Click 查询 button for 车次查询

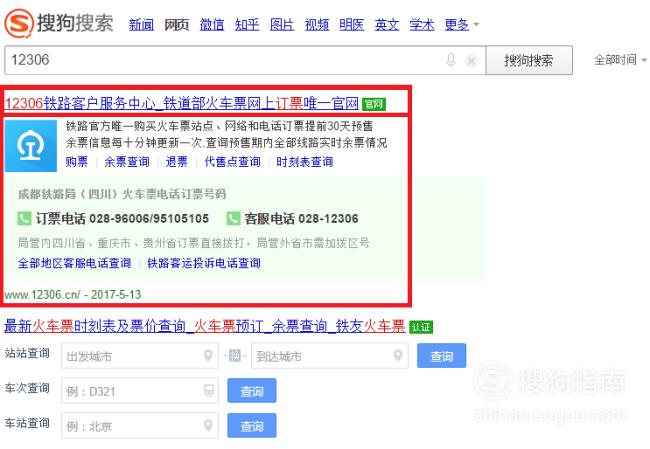coord(252,391)
